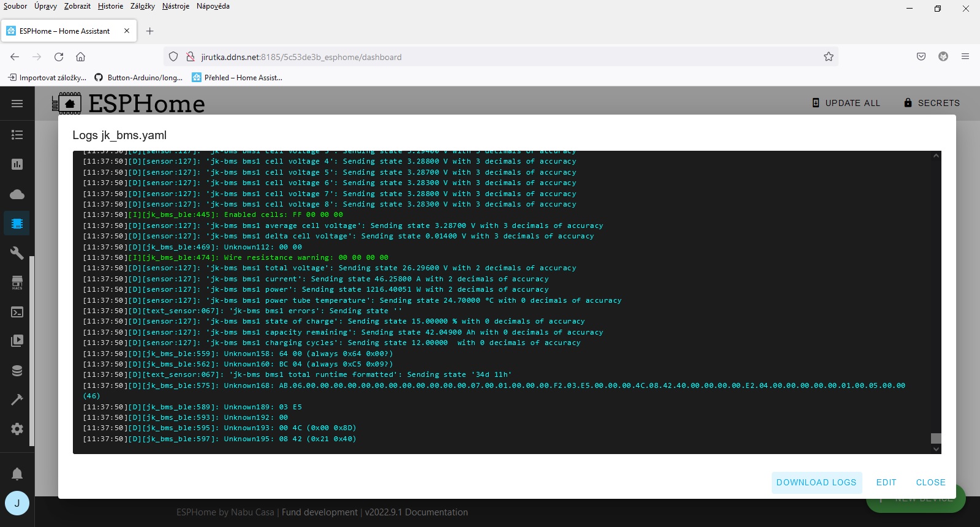Close the ESPHome – Home Assistant tab
Screen dimensions: 980x527
coord(127,31)
